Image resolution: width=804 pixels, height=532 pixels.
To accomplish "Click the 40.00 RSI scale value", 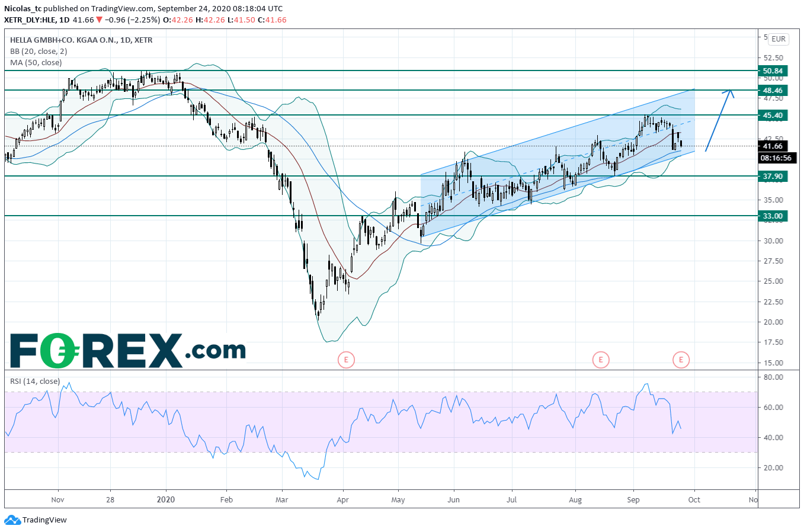I will [x=774, y=438].
